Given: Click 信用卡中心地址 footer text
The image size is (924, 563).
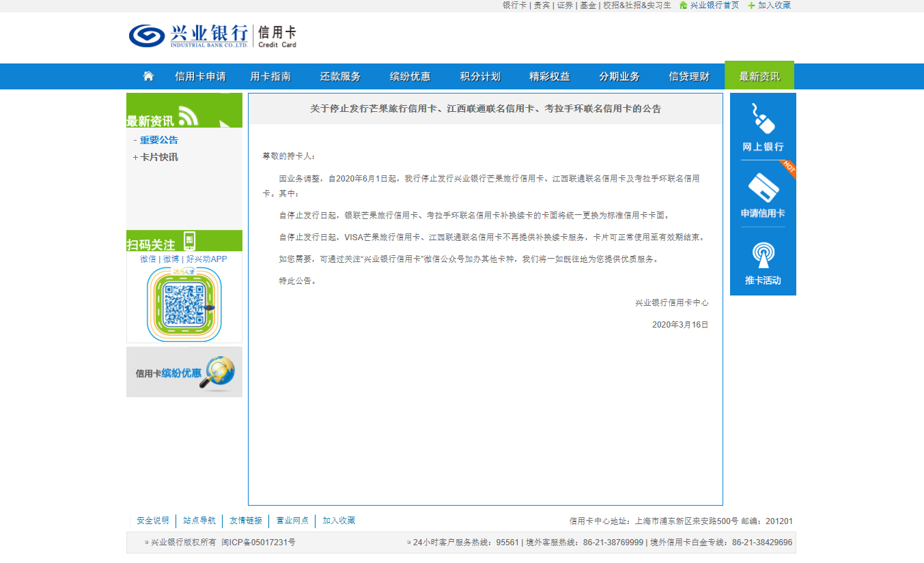Looking at the screenshot, I should pos(682,521).
